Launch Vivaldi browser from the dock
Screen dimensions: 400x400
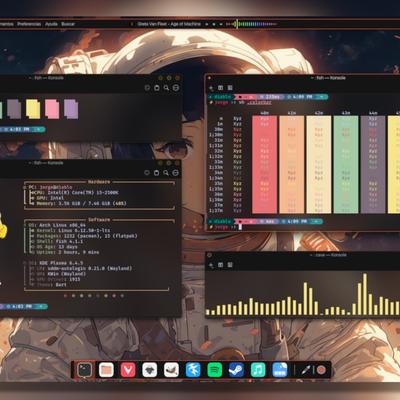pos(128,370)
